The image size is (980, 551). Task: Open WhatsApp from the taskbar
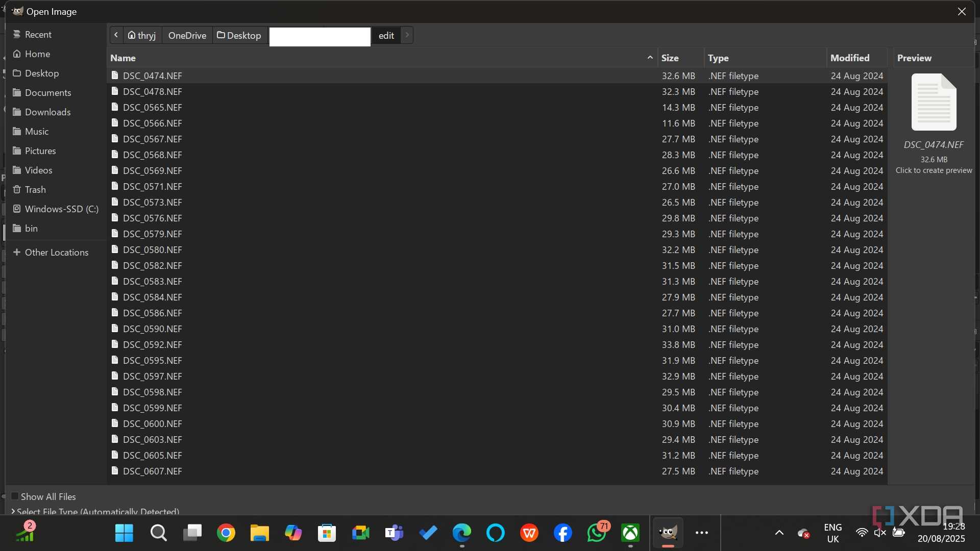[x=596, y=533]
